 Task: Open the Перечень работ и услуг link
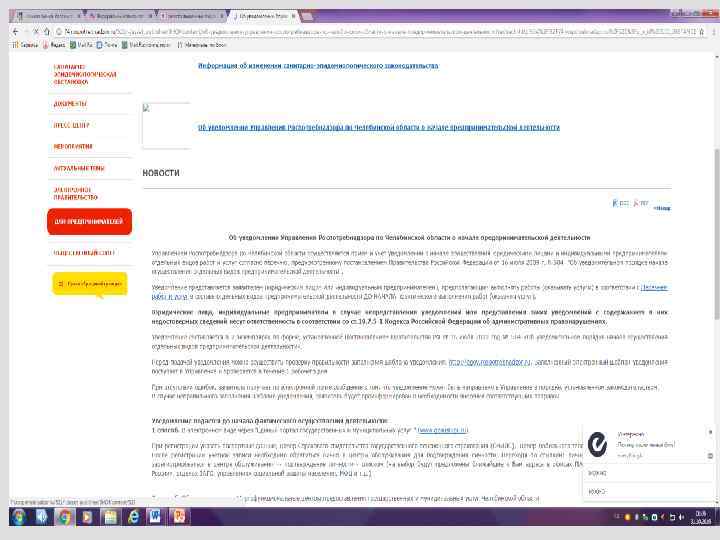[x=654, y=287]
